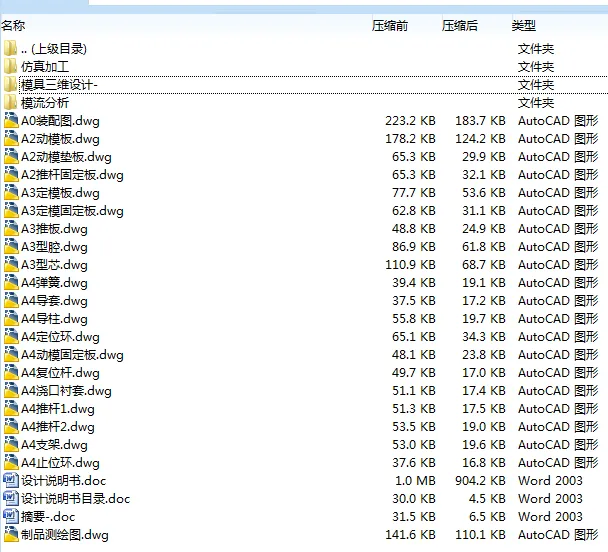Click the 110.1 KB compressed size value
The height and width of the screenshot is (552, 608).
(480, 535)
